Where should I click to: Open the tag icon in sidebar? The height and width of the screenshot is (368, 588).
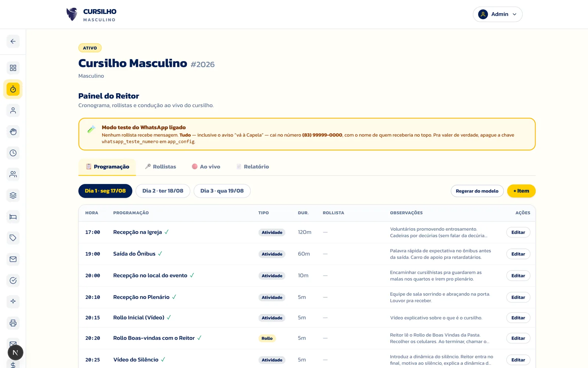coord(13,238)
